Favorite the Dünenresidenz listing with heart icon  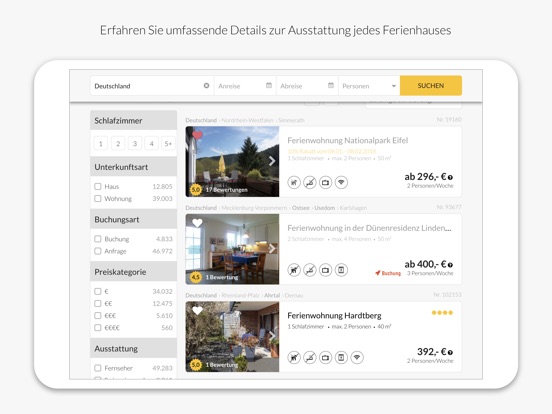click(197, 223)
